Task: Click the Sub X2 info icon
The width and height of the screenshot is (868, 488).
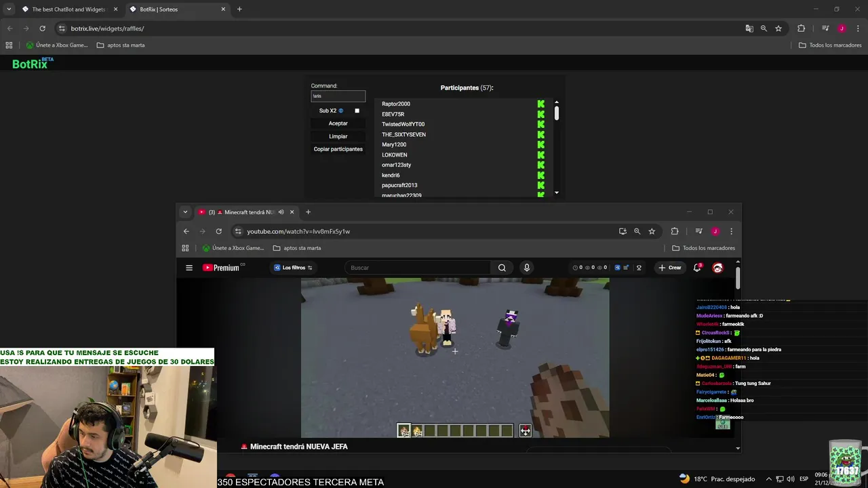Action: point(341,110)
